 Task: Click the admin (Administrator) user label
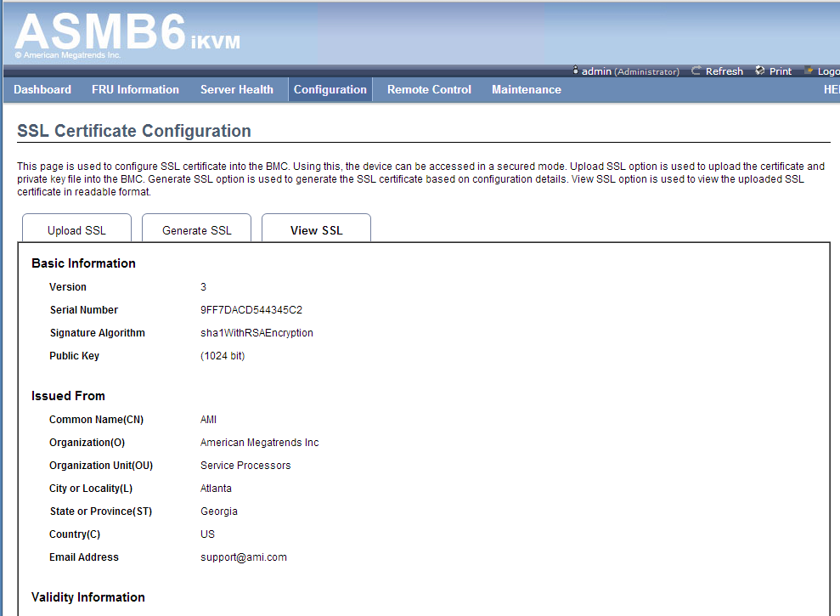coord(630,71)
